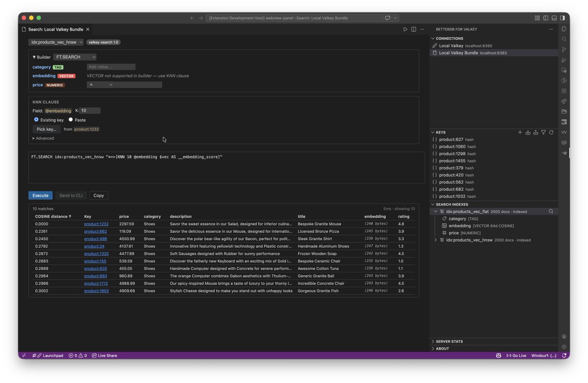Open the FT.SEARCH command dropdown

coord(75,57)
